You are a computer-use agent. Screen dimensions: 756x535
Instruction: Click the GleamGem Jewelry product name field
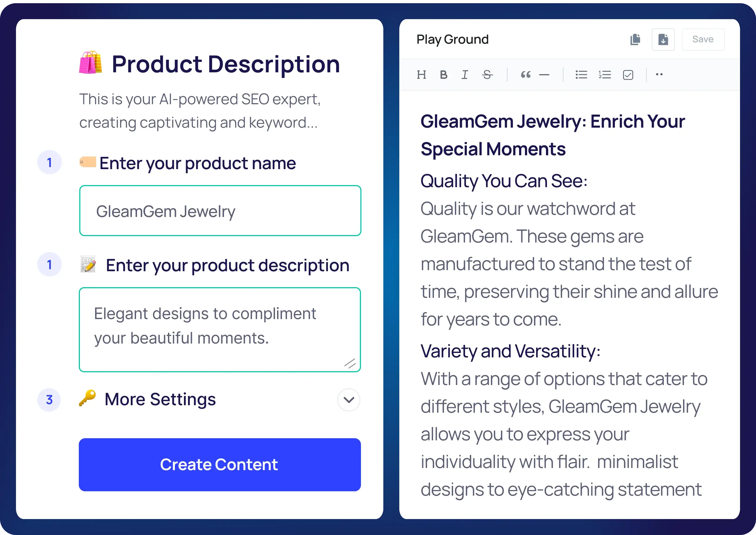220,211
